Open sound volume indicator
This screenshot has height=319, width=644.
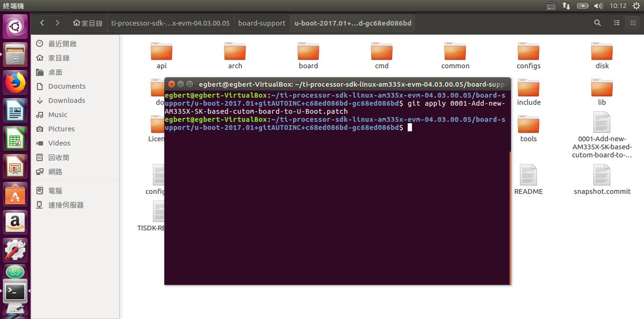pyautogui.click(x=598, y=6)
